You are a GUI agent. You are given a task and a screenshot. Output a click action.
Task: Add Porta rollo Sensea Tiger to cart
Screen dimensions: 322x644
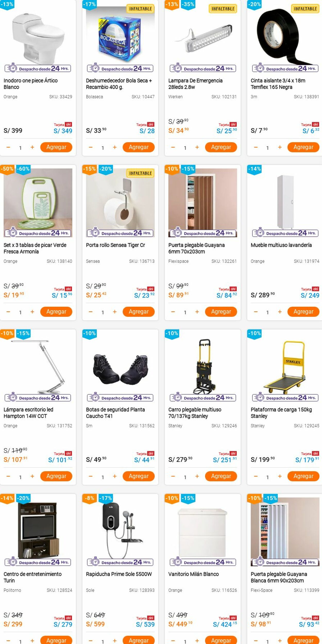138,312
